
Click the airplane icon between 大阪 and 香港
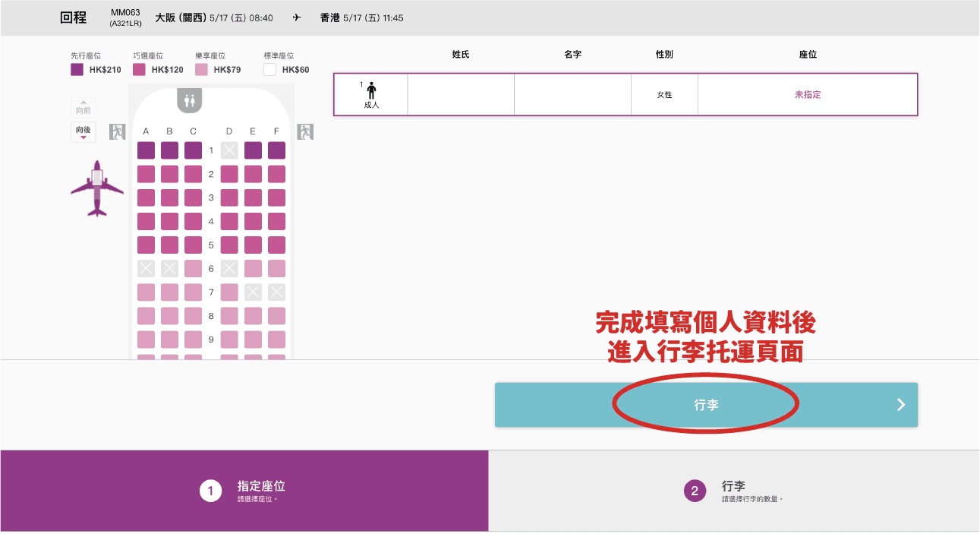click(x=296, y=17)
